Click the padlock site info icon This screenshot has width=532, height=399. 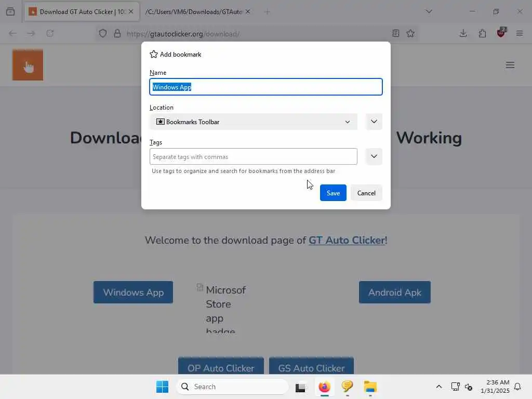click(117, 33)
